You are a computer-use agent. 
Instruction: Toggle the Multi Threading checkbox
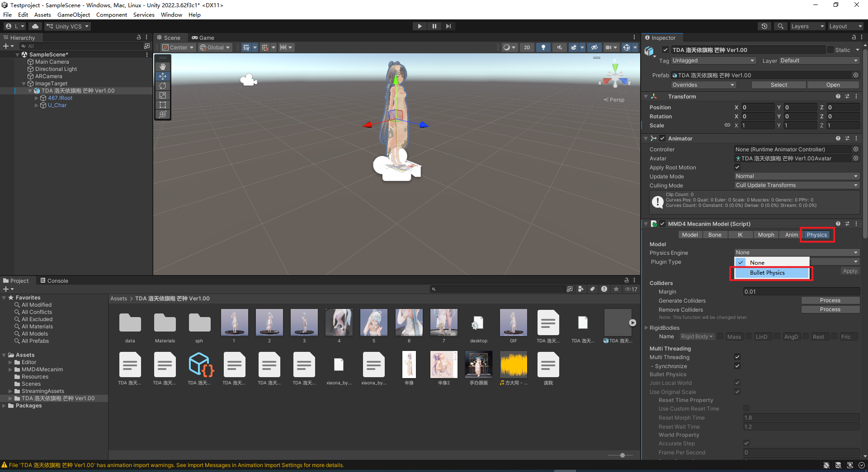pos(737,357)
